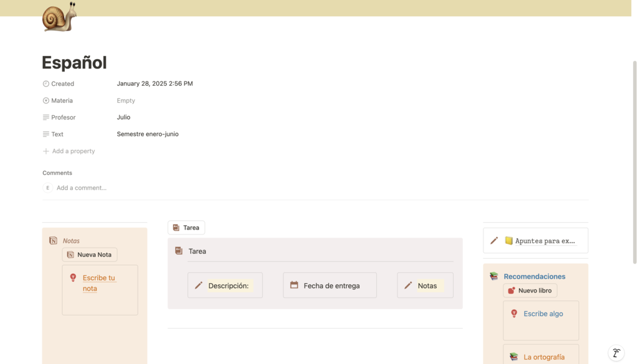The height and width of the screenshot is (364, 638).
Task: Click the Materia select property icon
Action: (x=46, y=100)
